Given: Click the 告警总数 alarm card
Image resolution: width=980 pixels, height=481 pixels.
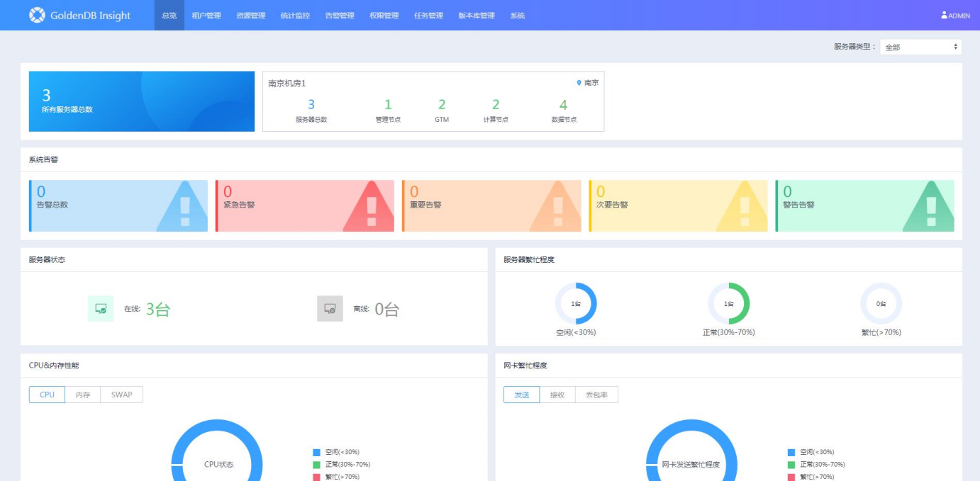Looking at the screenshot, I should (118, 206).
